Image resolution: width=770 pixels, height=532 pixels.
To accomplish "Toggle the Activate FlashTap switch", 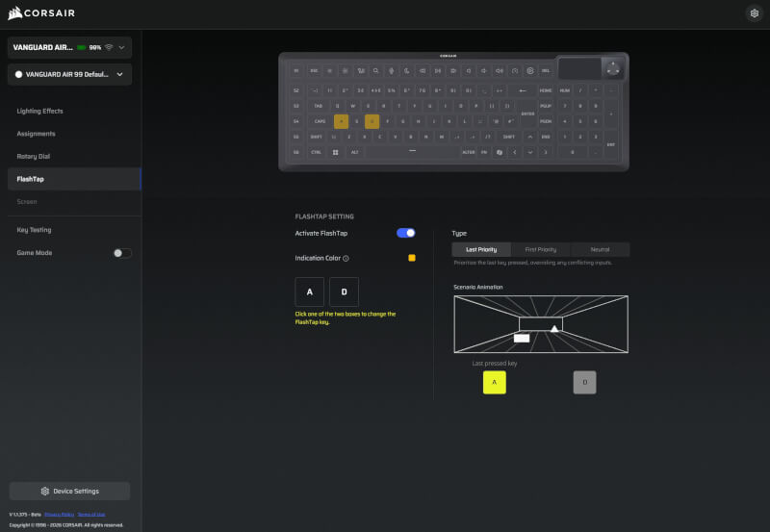I will pyautogui.click(x=405, y=233).
